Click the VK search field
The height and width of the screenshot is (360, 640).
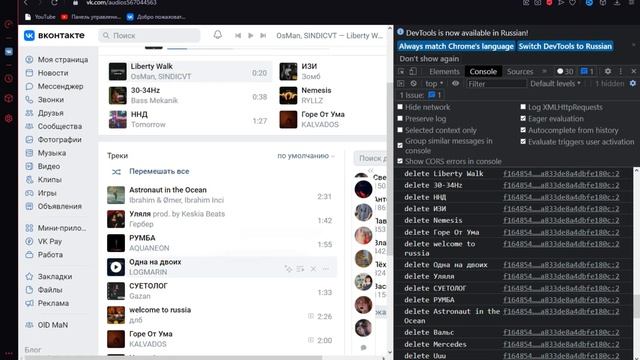(x=149, y=36)
